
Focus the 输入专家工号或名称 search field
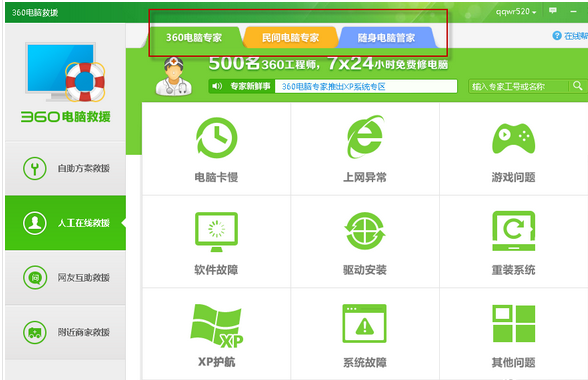(519, 86)
